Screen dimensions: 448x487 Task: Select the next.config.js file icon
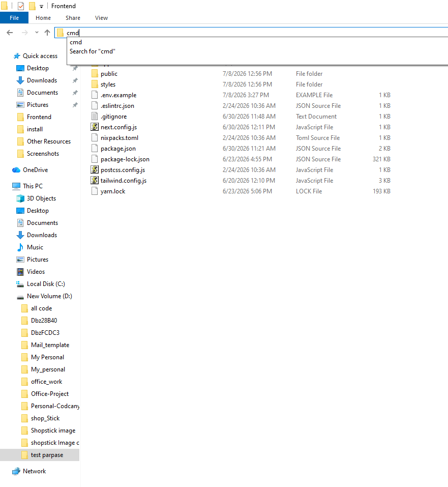tap(95, 127)
